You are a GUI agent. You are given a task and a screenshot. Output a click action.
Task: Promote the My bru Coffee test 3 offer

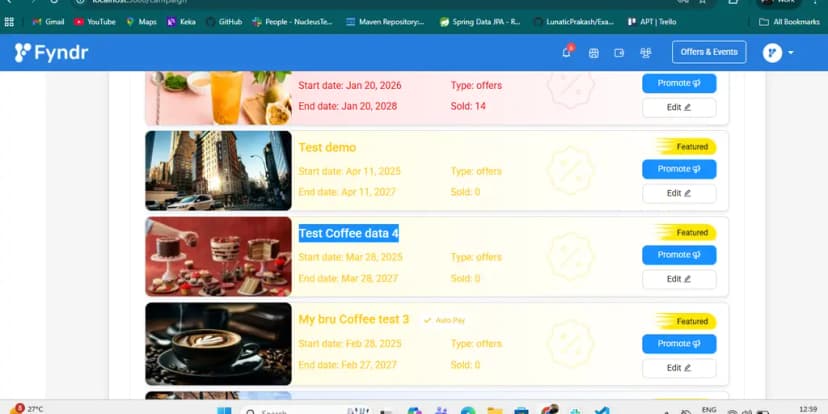pos(679,344)
